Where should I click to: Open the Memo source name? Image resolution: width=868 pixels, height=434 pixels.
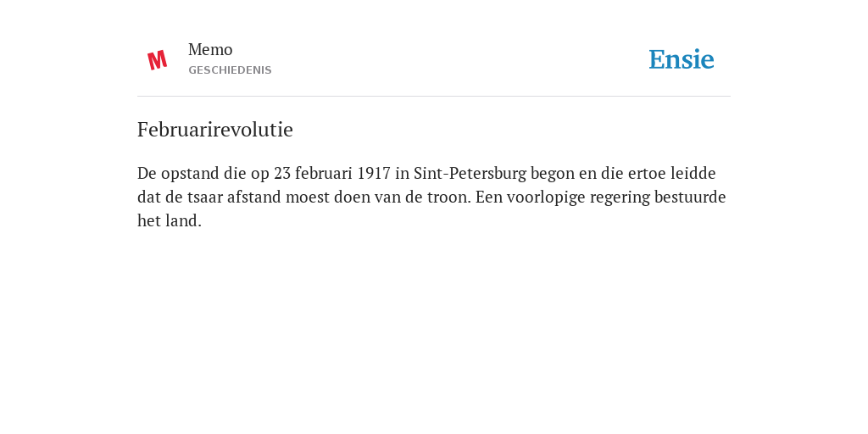point(210,50)
